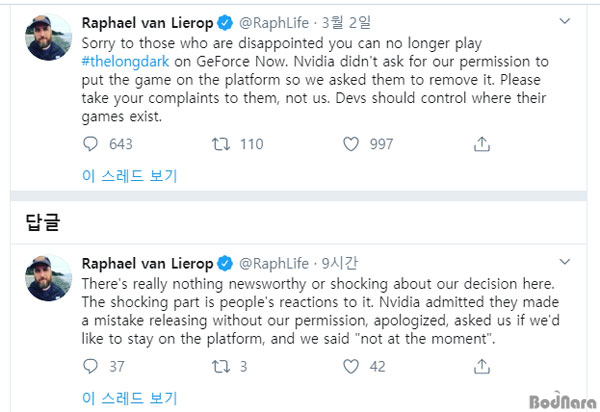Retweet the tweet with 110 retweets
Image resolution: width=600 pixels, height=412 pixels.
tap(221, 144)
